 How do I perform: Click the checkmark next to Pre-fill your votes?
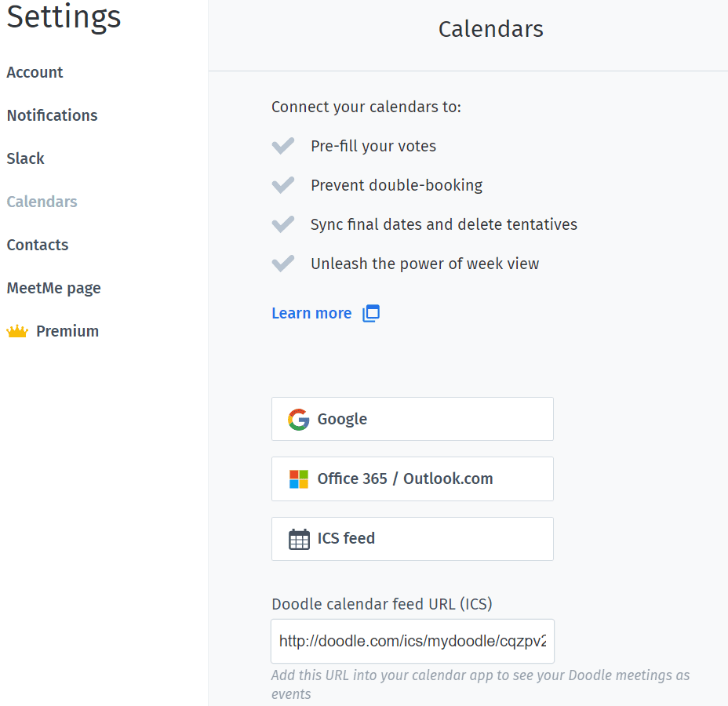click(282, 146)
